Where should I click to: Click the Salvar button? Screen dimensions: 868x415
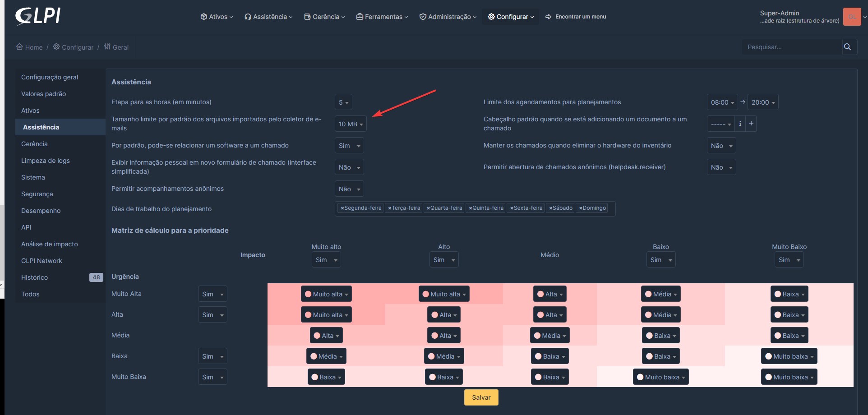481,397
